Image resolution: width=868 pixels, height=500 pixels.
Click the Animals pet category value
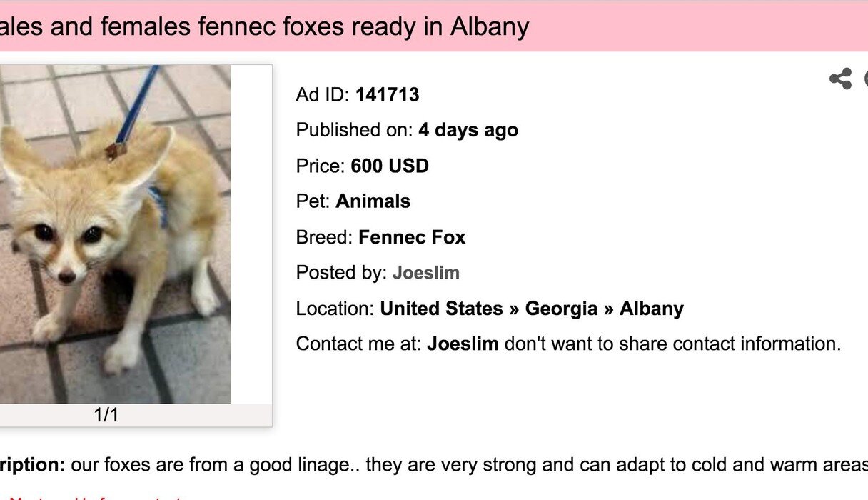[373, 201]
